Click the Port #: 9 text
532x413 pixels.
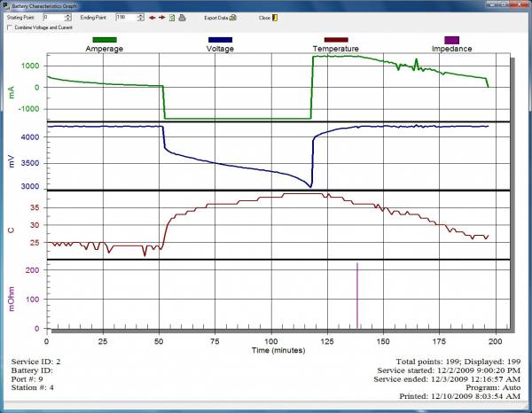click(27, 378)
